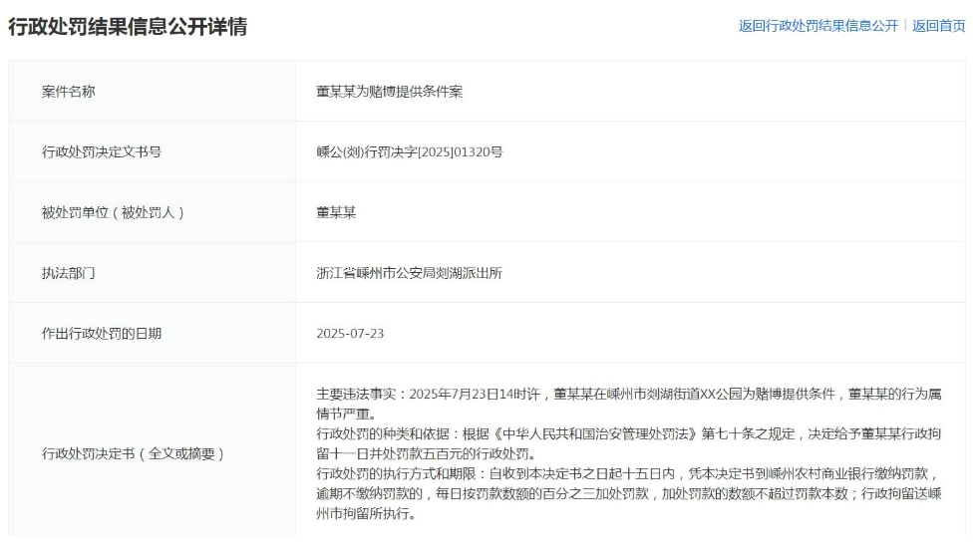The width and height of the screenshot is (980, 556).
Task: Open the 返回首页 link
Action: point(938,26)
